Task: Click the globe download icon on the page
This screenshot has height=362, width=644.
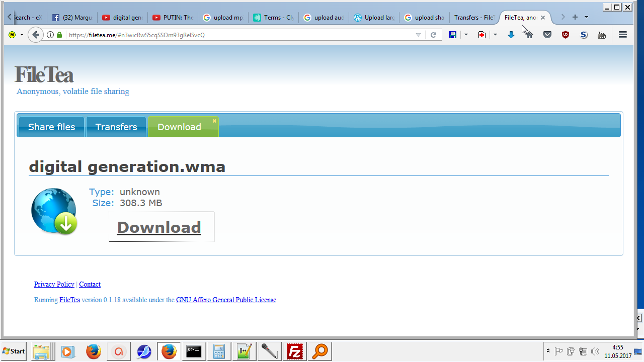Action: [x=54, y=212]
